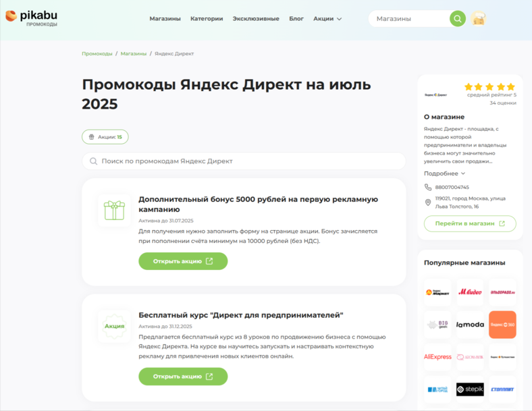Open the lamoda store logo
The height and width of the screenshot is (411, 532).
470,325
